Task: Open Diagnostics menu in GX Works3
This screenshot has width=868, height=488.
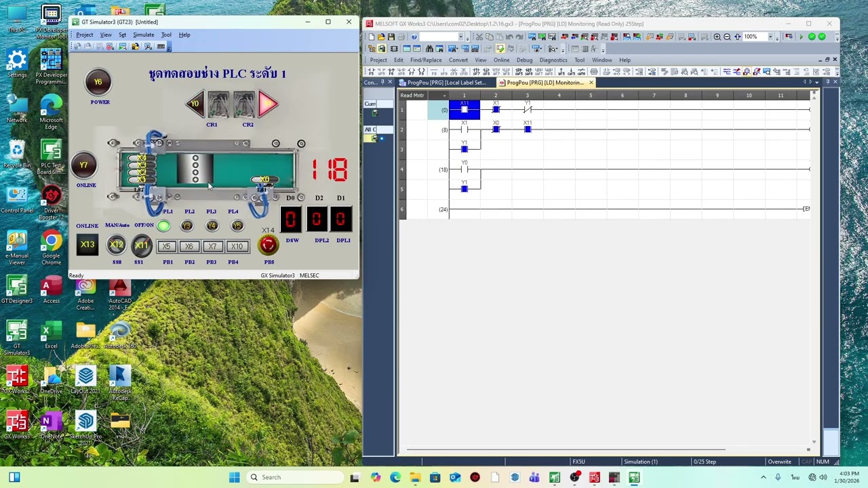Action: pyautogui.click(x=553, y=60)
